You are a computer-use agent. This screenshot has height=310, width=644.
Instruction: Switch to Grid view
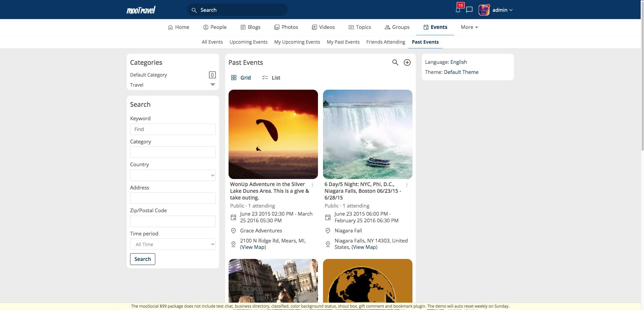pyautogui.click(x=241, y=78)
